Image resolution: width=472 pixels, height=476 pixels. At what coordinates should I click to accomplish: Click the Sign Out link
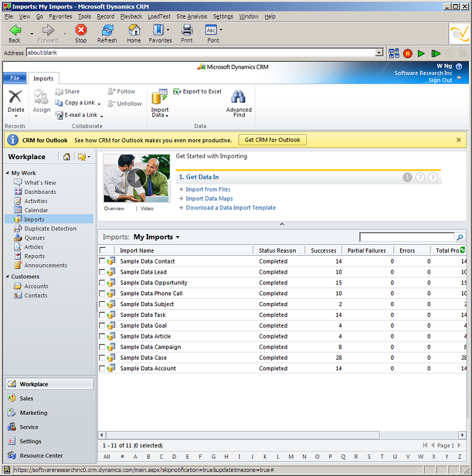(440, 80)
